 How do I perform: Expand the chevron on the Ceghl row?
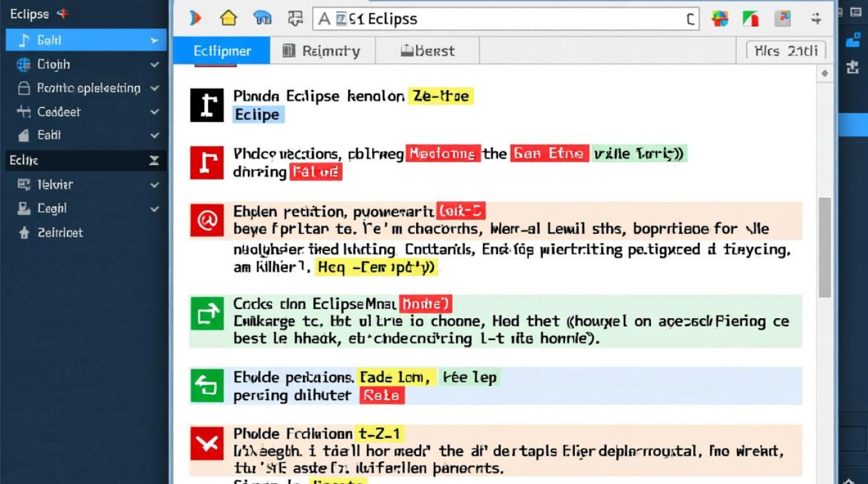tap(154, 208)
